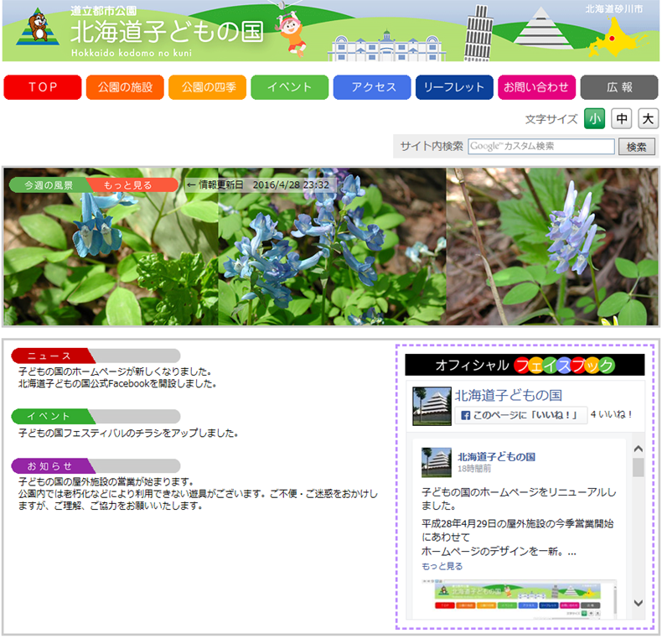This screenshot has height=644, width=662.
Task: Set text size to 小 (small)
Action: coord(594,119)
